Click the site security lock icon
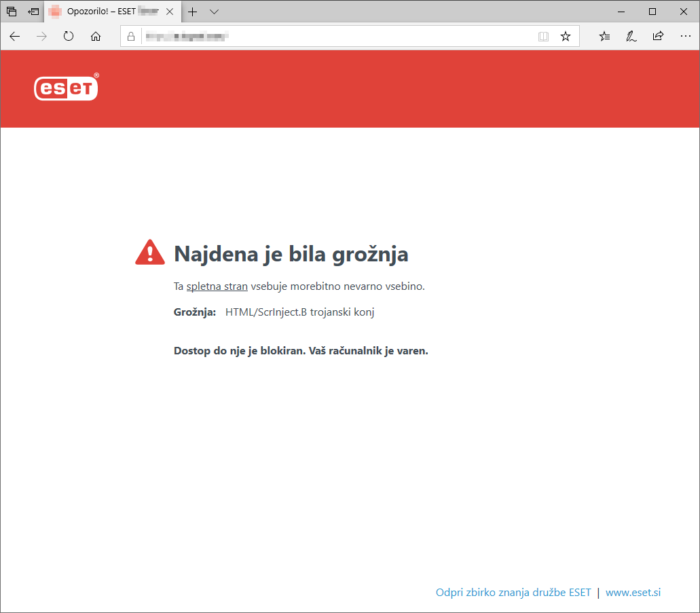 pyautogui.click(x=130, y=36)
